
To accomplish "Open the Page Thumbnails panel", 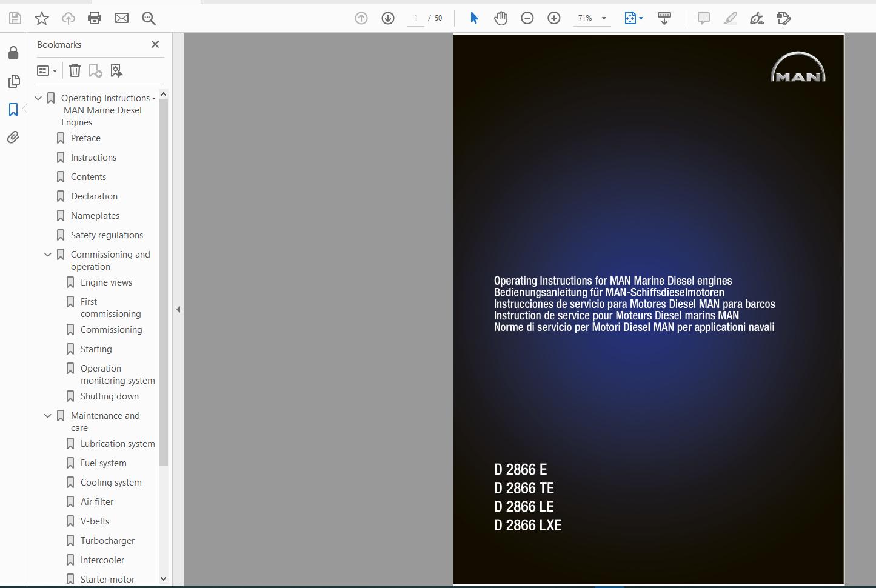I will click(x=13, y=81).
